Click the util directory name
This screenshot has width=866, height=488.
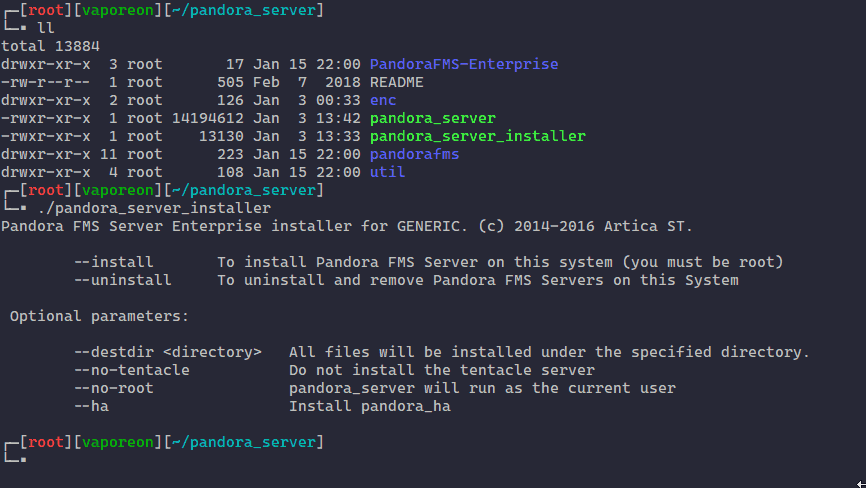click(x=387, y=172)
